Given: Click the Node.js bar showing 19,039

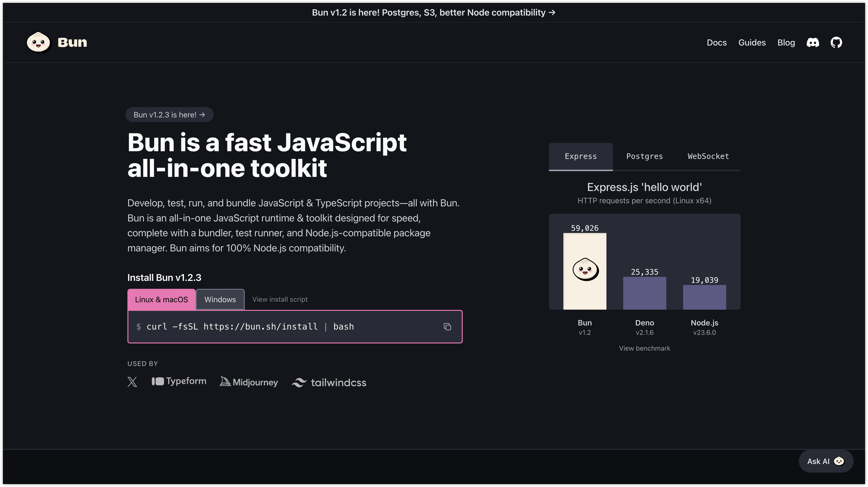Looking at the screenshot, I should [704, 297].
